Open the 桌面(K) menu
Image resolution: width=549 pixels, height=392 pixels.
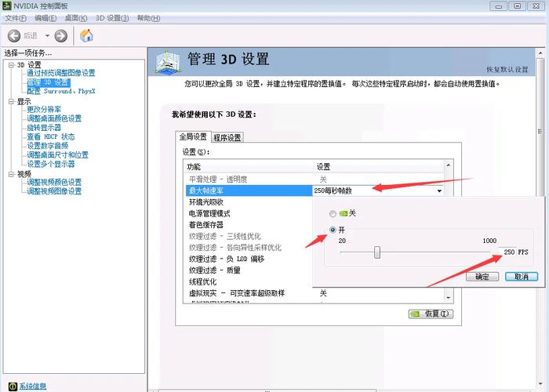76,18
